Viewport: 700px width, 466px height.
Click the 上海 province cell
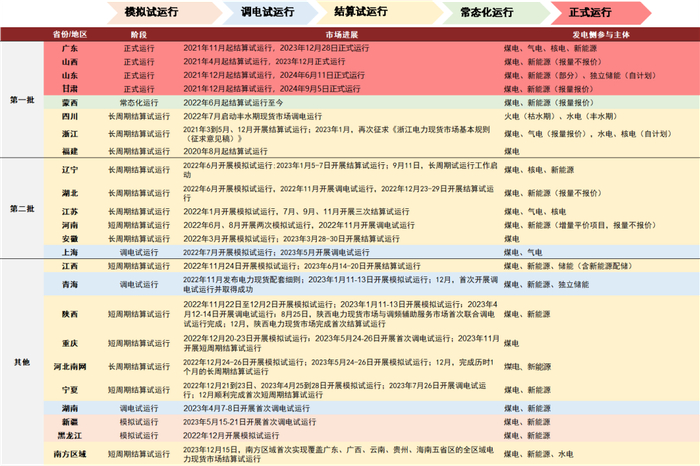(x=70, y=252)
